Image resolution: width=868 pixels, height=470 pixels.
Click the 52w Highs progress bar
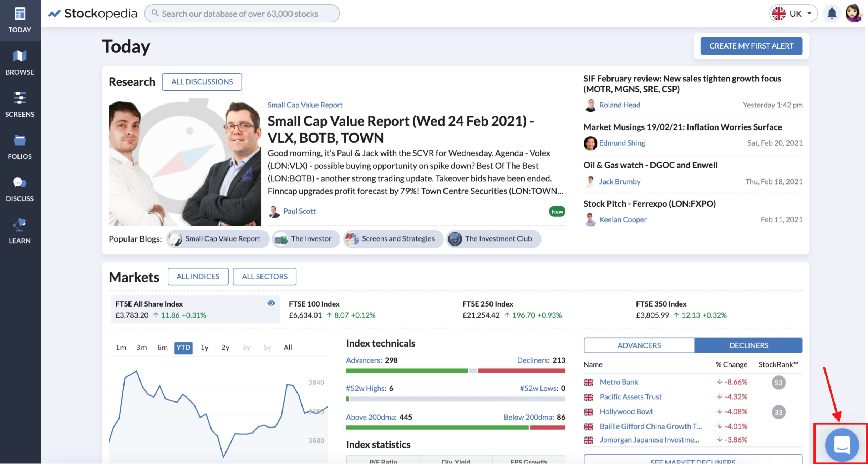pos(456,399)
